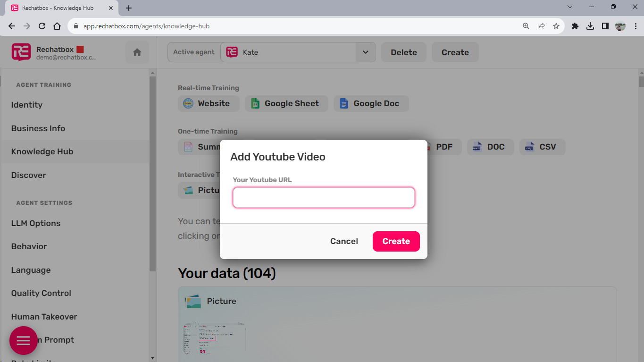The width and height of the screenshot is (644, 362).
Task: Click the browser back arrow
Action: tap(12, 26)
